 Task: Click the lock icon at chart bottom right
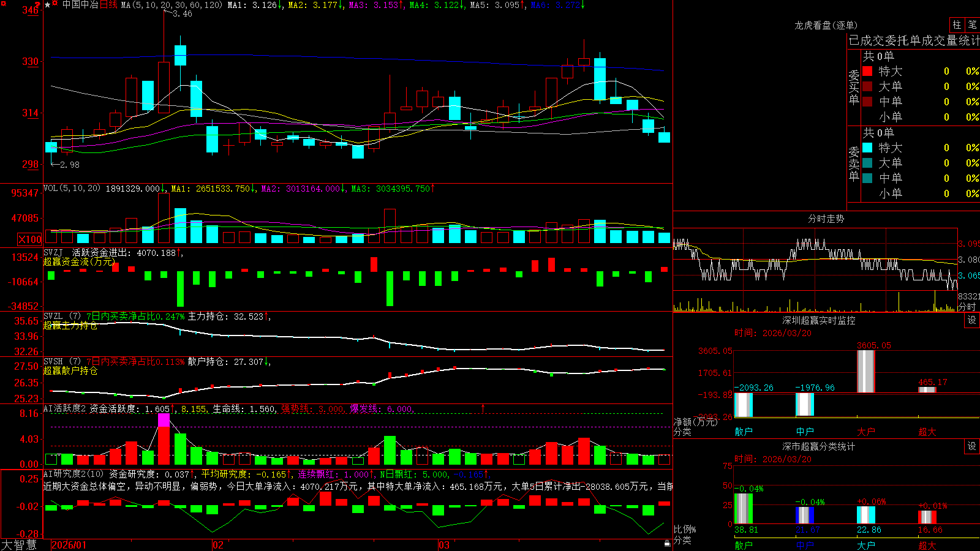click(667, 544)
